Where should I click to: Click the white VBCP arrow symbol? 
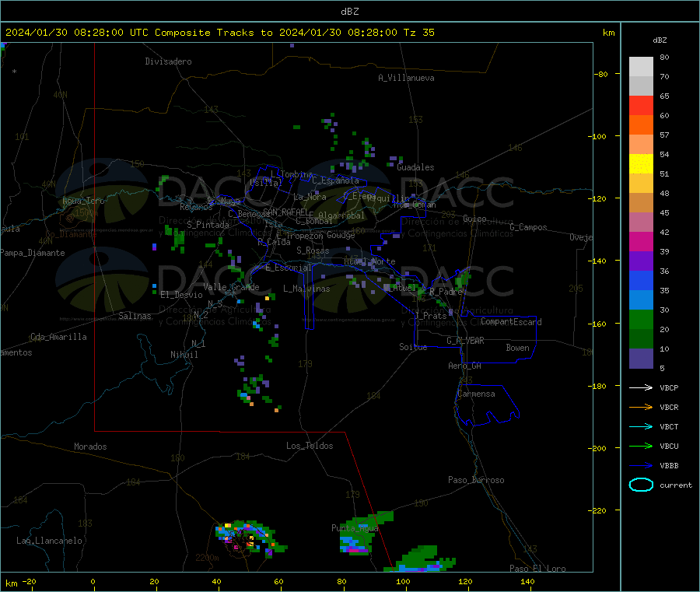coord(641,387)
